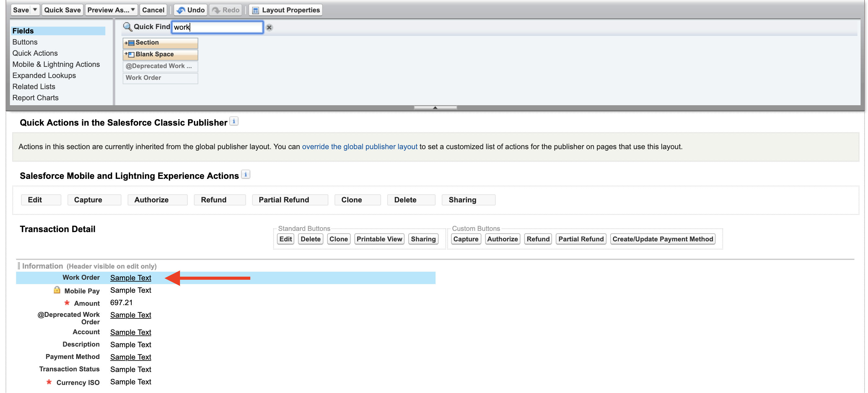Select the Work Order field row
Viewport: 868px width, 393px height.
pos(226,278)
